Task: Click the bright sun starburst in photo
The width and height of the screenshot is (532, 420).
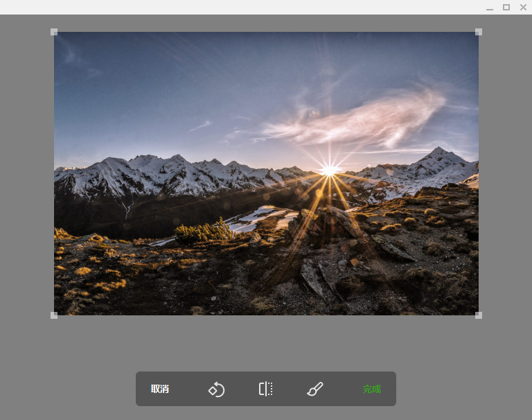Action: (x=329, y=170)
